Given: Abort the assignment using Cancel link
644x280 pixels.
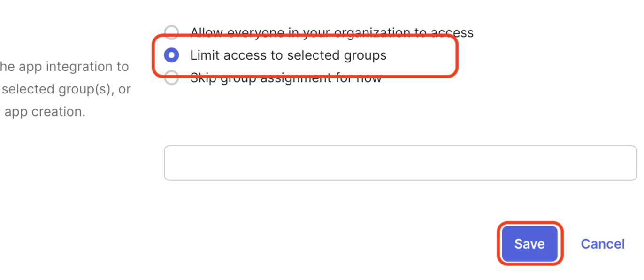Looking at the screenshot, I should click(x=603, y=243).
